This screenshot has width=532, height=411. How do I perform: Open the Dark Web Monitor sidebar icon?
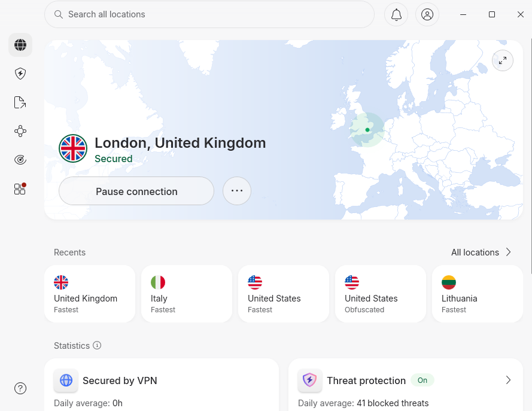point(20,160)
